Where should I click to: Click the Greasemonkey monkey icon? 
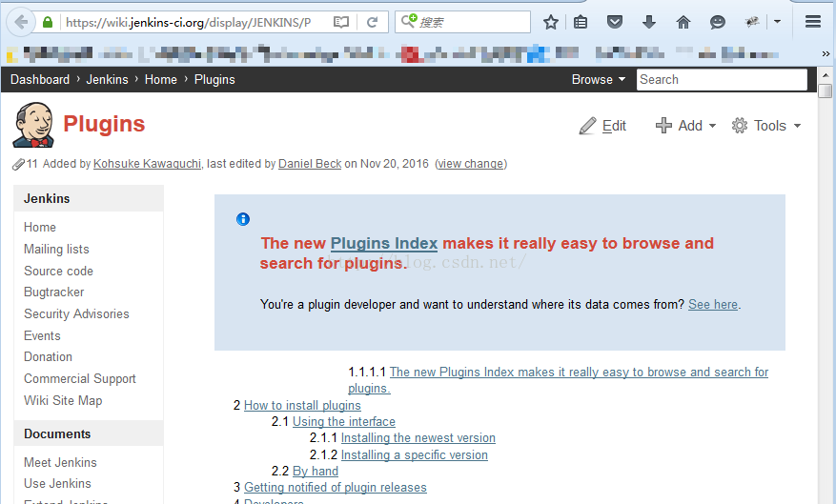[752, 22]
